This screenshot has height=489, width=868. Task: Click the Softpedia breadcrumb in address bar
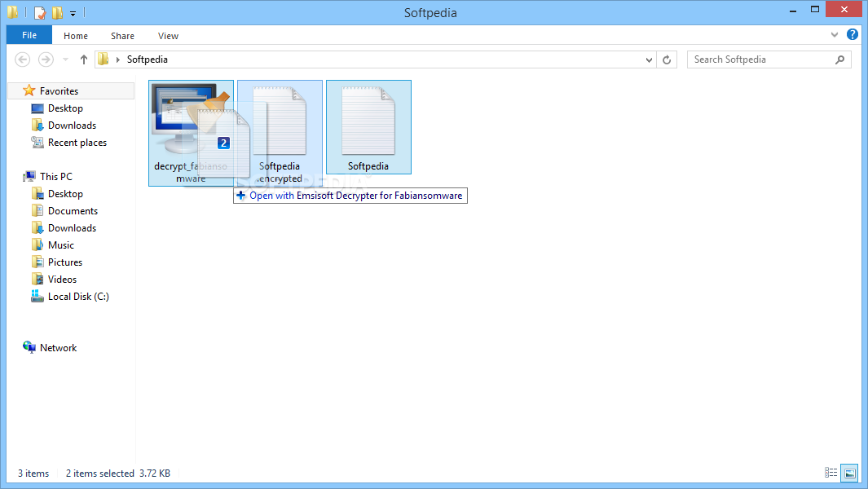(148, 59)
